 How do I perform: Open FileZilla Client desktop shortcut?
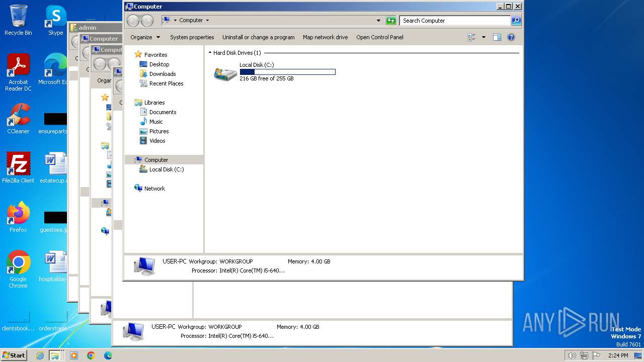(x=18, y=167)
